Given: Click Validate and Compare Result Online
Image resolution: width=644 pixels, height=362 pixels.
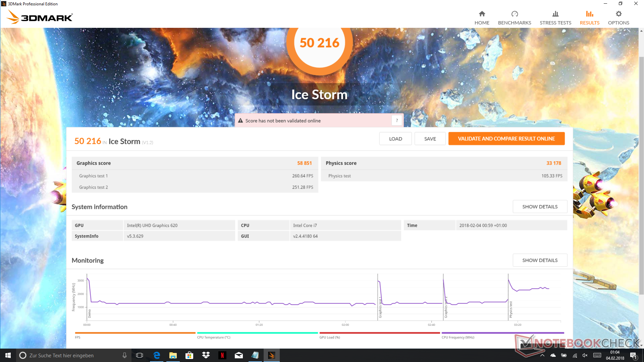Looking at the screenshot, I should 506,139.
